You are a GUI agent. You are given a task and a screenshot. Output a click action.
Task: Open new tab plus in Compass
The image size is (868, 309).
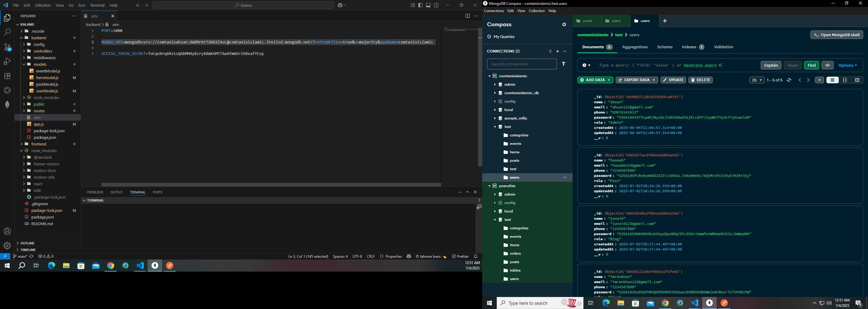(x=665, y=21)
